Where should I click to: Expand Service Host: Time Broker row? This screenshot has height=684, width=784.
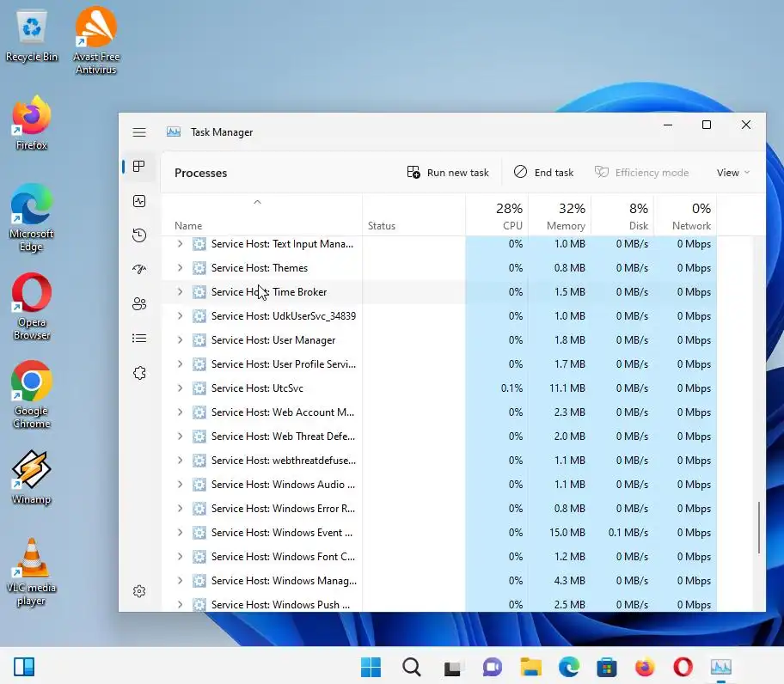click(180, 292)
